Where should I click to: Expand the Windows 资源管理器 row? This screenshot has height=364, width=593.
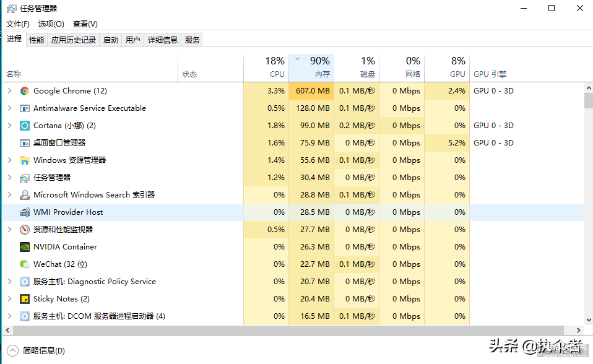(x=10, y=160)
